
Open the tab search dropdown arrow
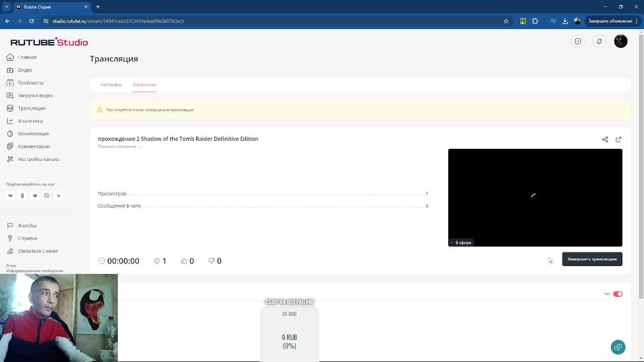[x=7, y=7]
